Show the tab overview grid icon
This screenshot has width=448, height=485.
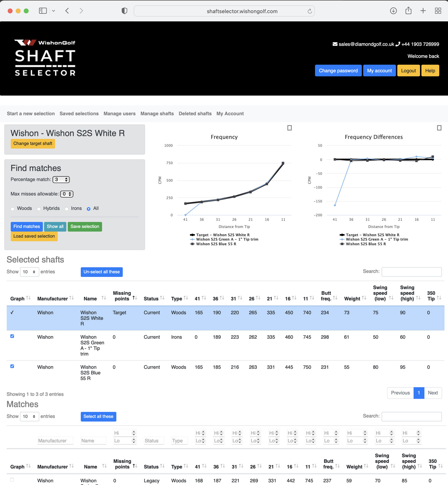click(x=438, y=11)
